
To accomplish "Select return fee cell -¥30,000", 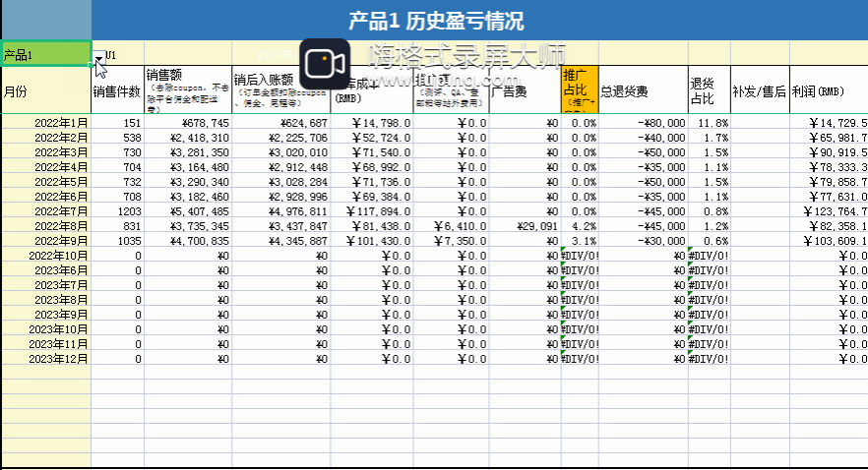I will click(644, 241).
